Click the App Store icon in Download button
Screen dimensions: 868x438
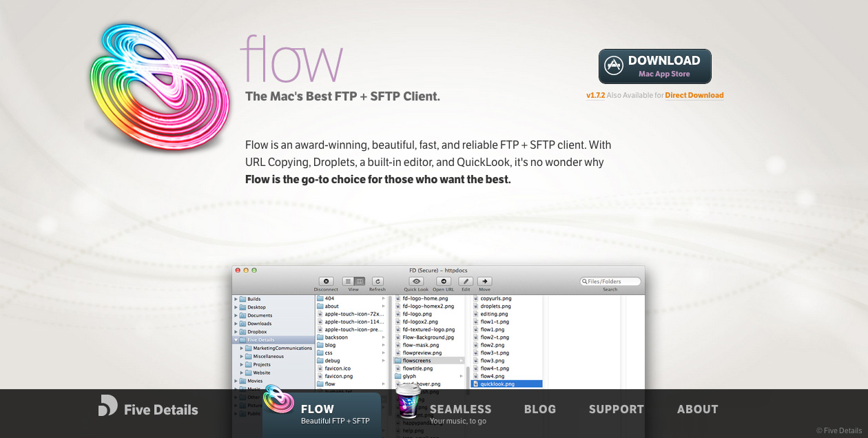point(613,66)
